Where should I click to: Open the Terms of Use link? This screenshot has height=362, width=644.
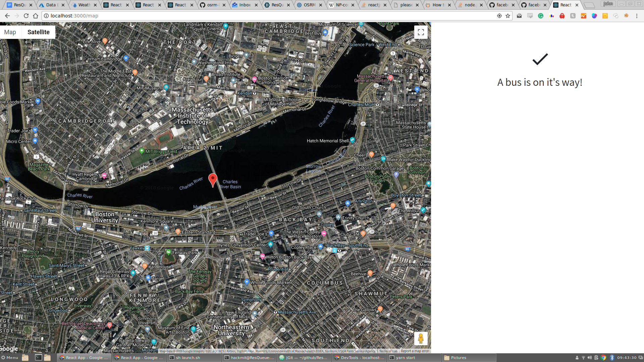point(388,351)
